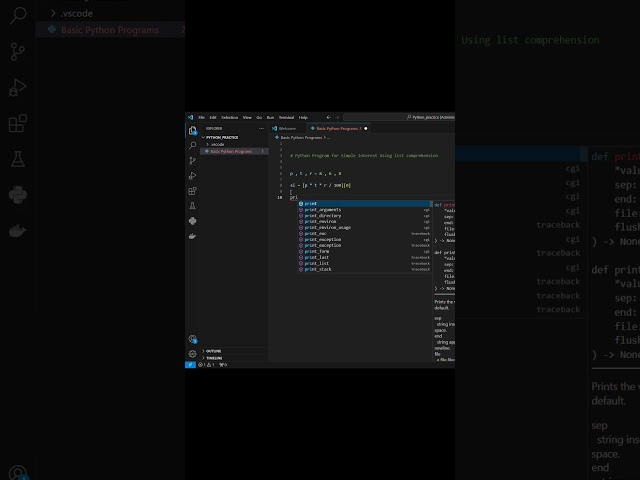Image resolution: width=640 pixels, height=480 pixels.
Task: Choose the 'print_form' suggestion
Action: 364,251
